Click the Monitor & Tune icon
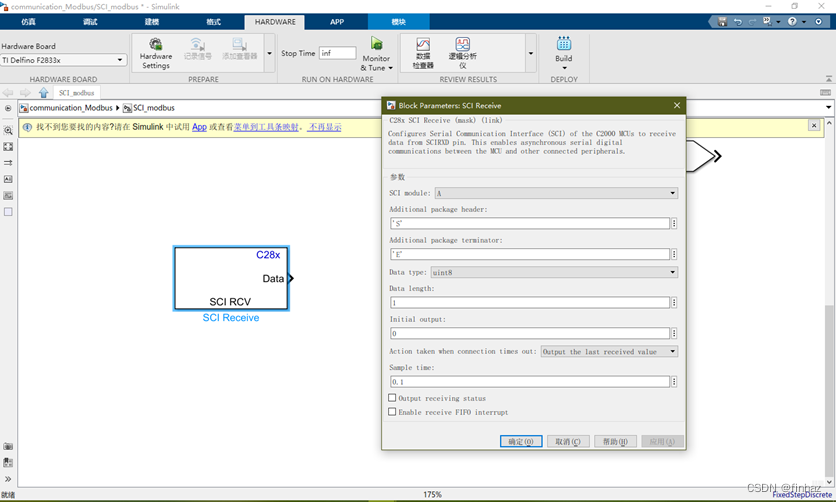Screen dimensions: 836x502 pos(376,44)
